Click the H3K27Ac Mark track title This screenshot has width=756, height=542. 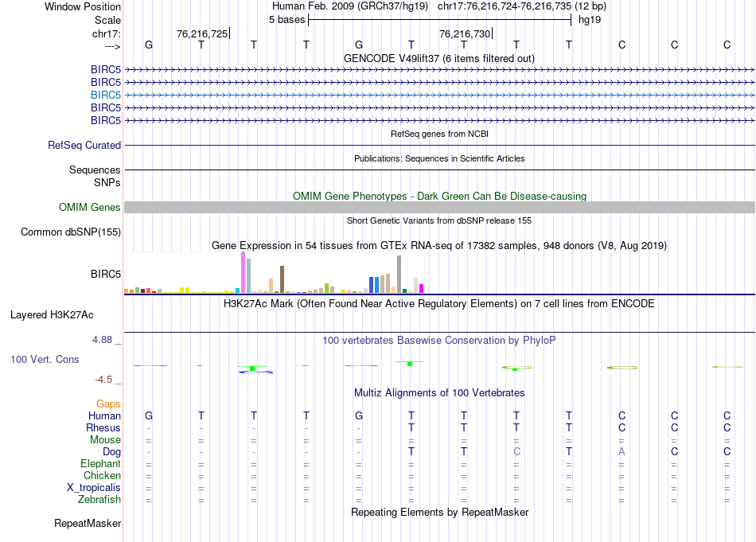[439, 304]
